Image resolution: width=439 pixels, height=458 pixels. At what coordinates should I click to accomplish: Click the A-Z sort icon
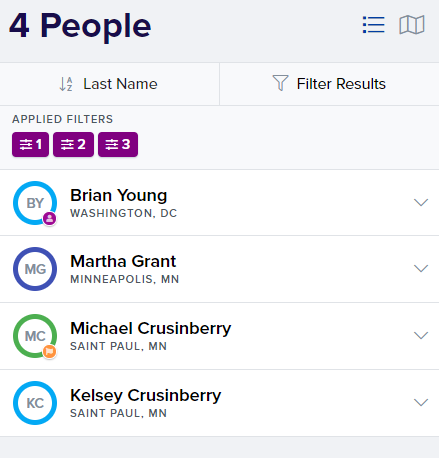click(x=66, y=84)
